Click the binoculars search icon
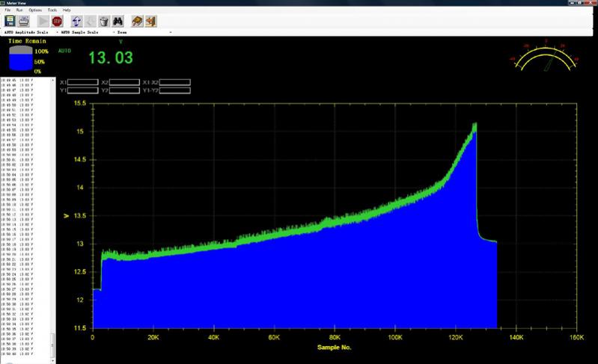Image resolution: width=598 pixels, height=364 pixels. tap(118, 22)
